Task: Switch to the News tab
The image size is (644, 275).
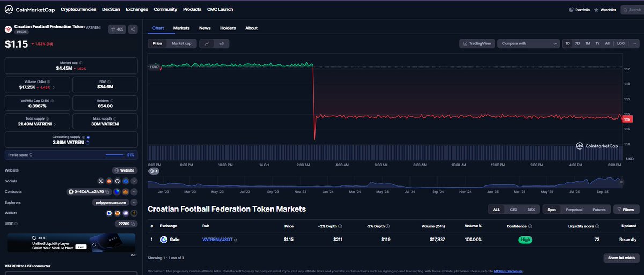Action: 204,28
